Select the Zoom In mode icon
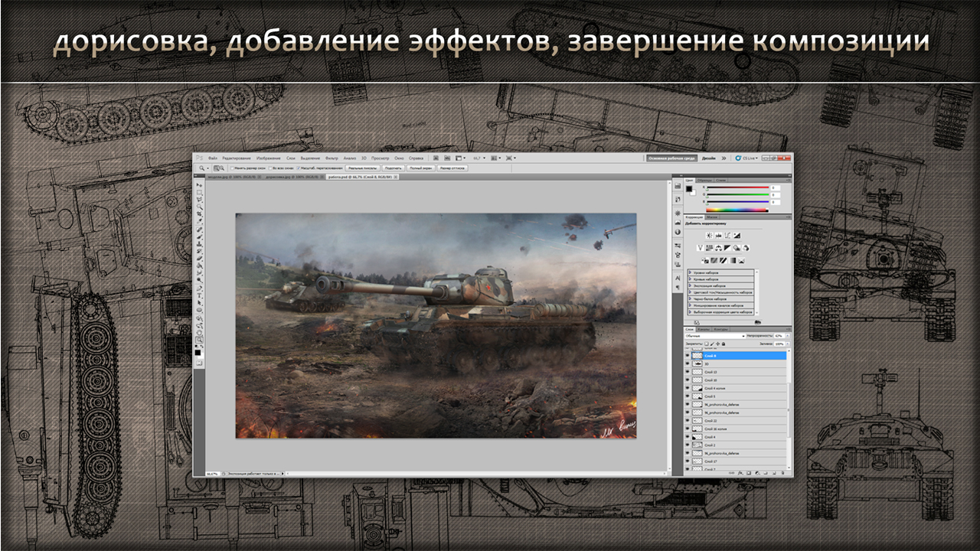This screenshot has width=980, height=551. (217, 168)
